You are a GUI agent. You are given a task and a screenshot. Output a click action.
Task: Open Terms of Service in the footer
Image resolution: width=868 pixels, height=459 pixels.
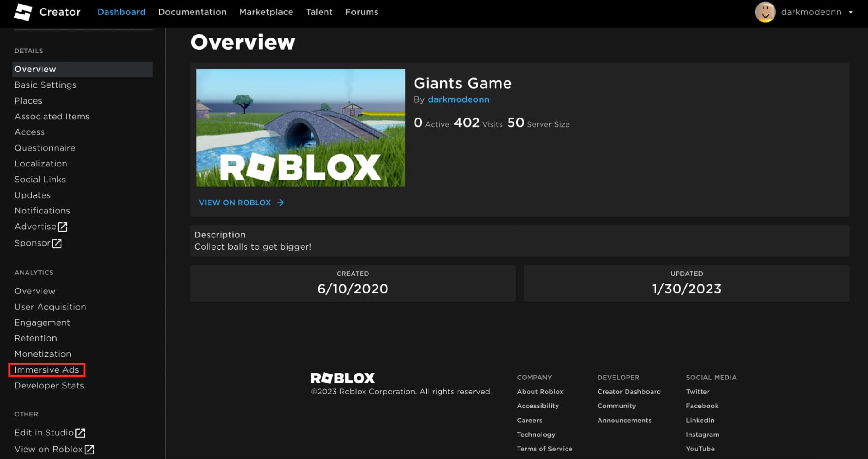click(544, 449)
